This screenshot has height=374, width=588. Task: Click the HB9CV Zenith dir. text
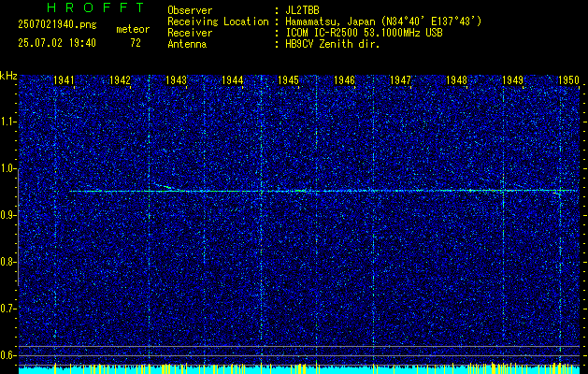[333, 44]
